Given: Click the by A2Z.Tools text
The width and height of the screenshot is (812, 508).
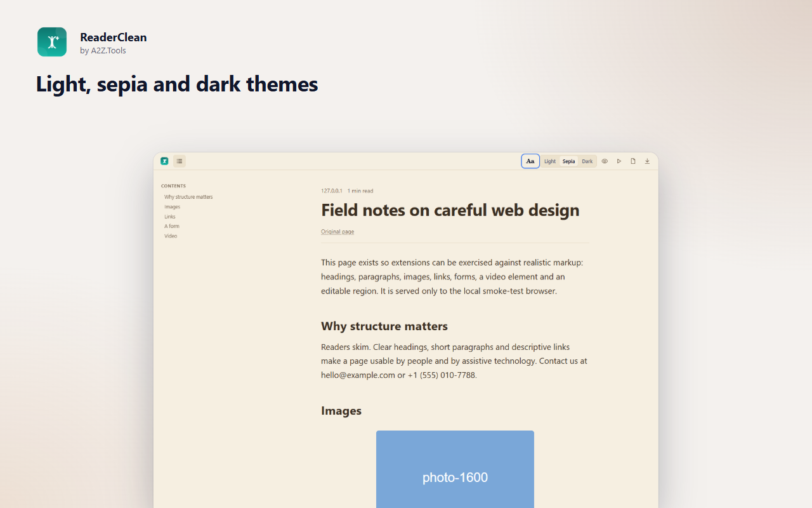Looking at the screenshot, I should tap(103, 51).
